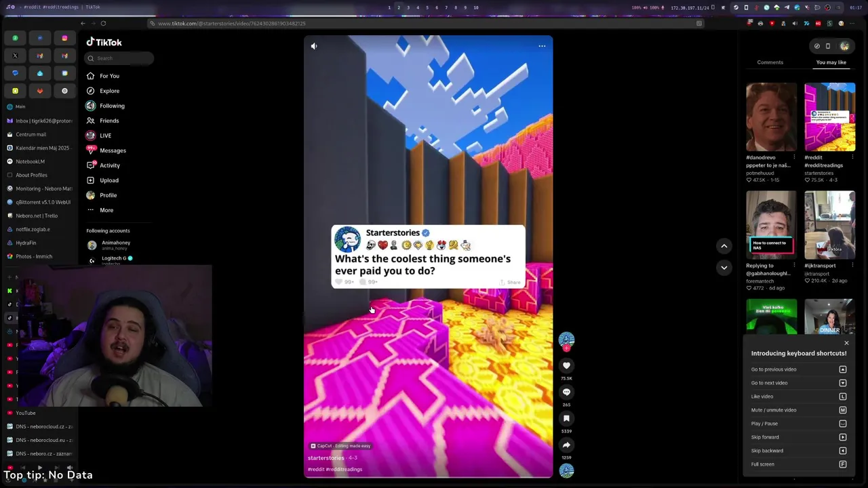
Task: Open the 'How to connect to NAS' thumbnail
Action: click(x=771, y=225)
